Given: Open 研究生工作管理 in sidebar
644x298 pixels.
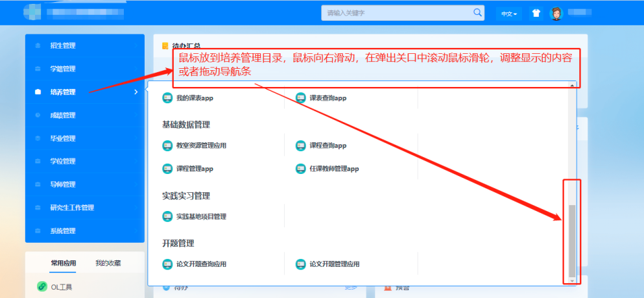Looking at the screenshot, I should [x=72, y=208].
